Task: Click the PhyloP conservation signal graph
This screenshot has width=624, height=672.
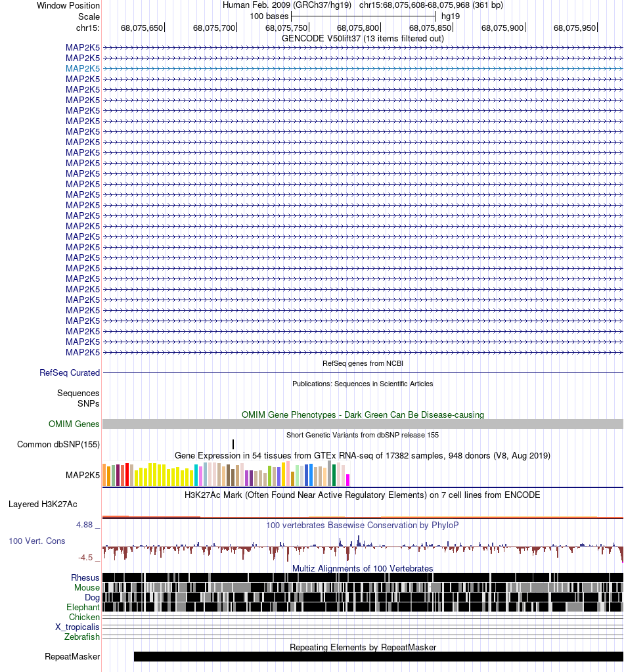Action: pyautogui.click(x=363, y=549)
